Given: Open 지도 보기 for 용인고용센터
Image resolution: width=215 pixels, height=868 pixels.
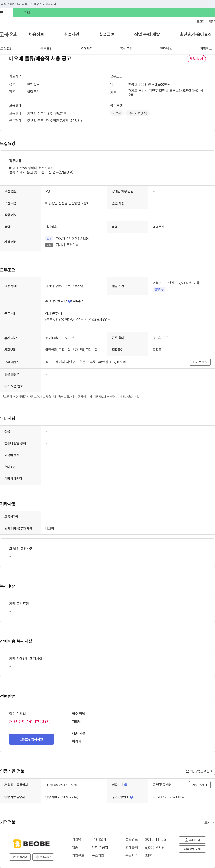Looking at the screenshot, I should (200, 785).
